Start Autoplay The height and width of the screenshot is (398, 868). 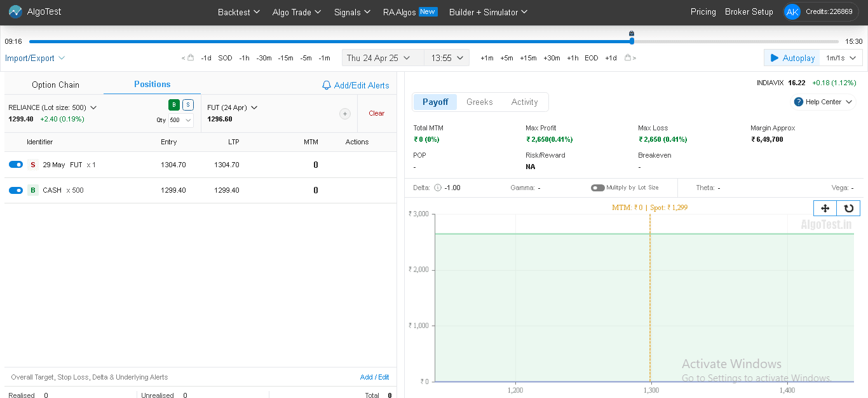coord(792,58)
